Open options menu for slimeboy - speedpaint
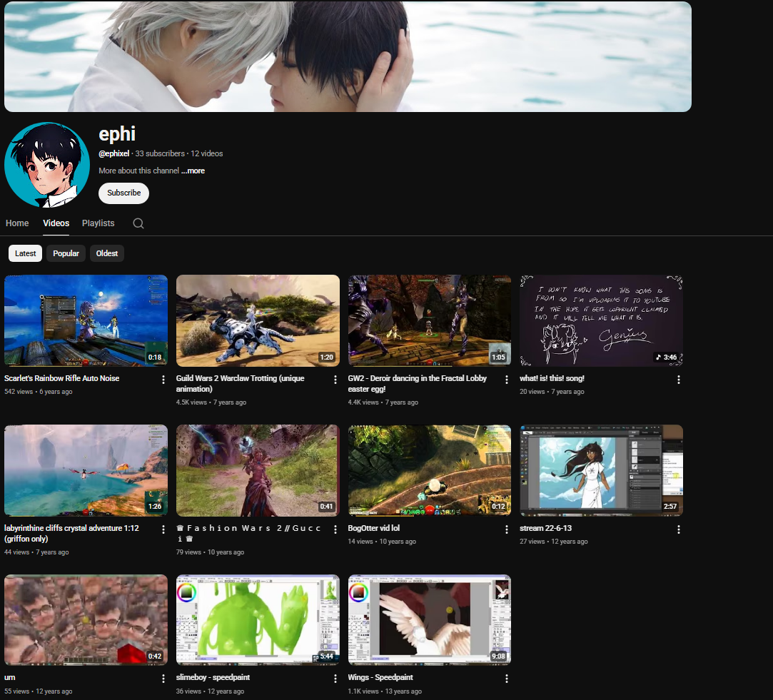Image resolution: width=773 pixels, height=700 pixels. point(335,679)
